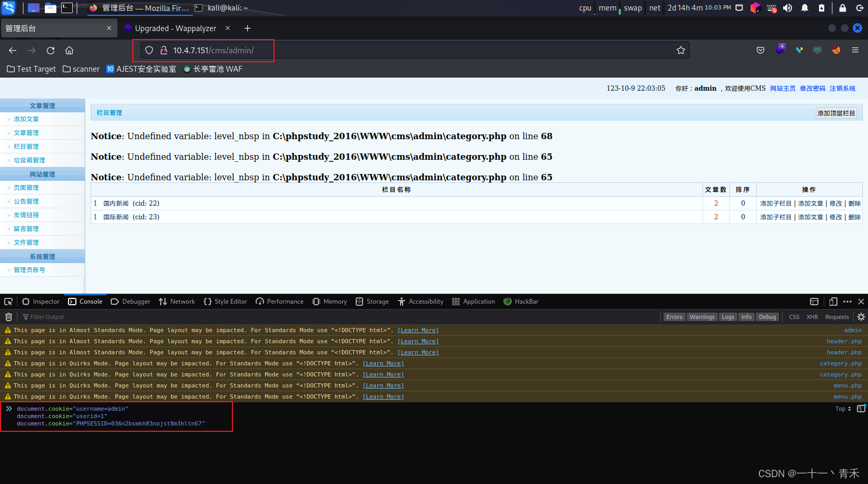This screenshot has height=484, width=868.
Task: Toggle the Logs console filter
Action: coord(728,317)
